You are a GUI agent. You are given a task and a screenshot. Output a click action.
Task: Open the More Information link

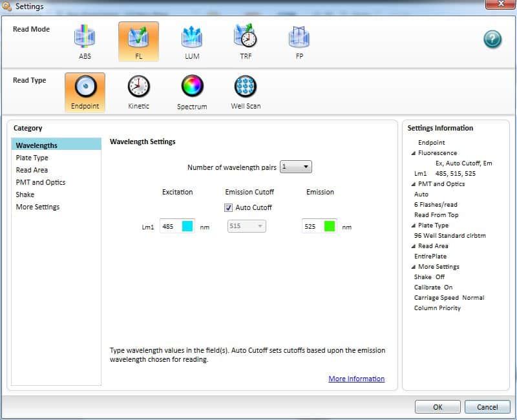(357, 379)
